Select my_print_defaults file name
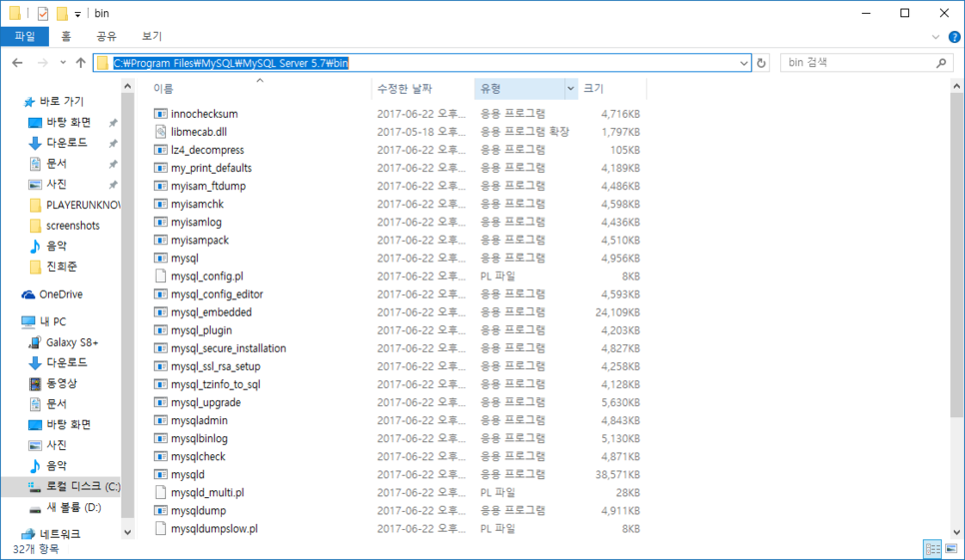Viewport: 965px width, 560px height. coord(211,168)
